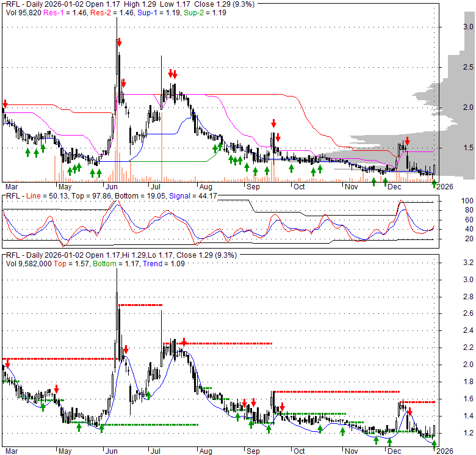Screen dimensions: 476x455
Task: Select the Sup-2 = 1.19 legend label
Action: [205, 13]
